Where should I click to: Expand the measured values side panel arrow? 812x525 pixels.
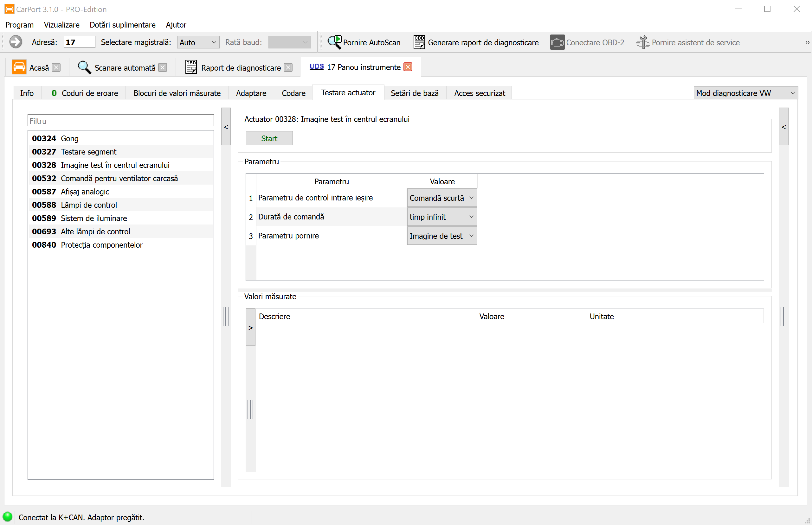coord(250,328)
